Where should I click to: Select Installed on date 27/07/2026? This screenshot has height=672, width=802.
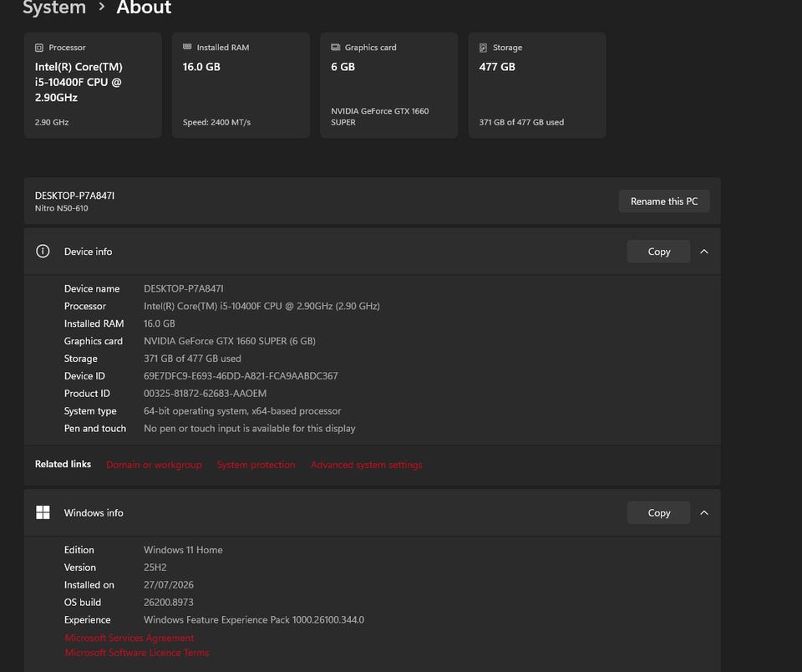pyautogui.click(x=169, y=584)
